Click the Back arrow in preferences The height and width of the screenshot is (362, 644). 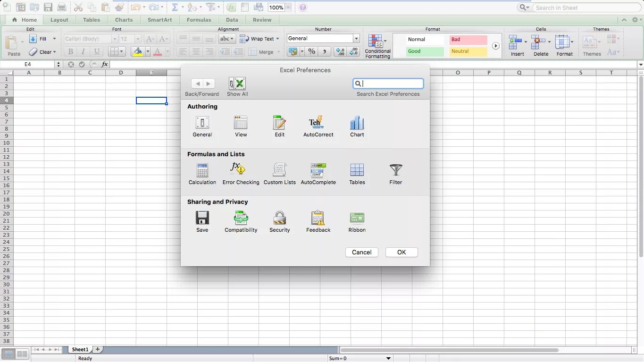(197, 84)
